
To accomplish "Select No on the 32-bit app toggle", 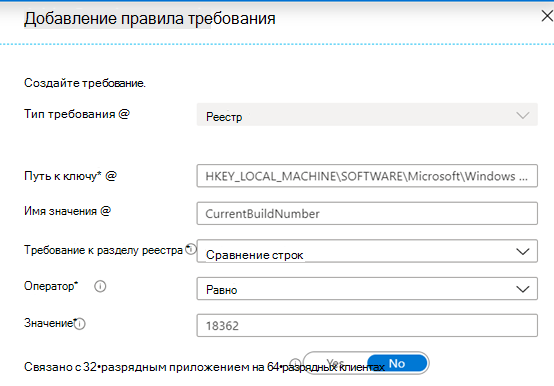I will 397,363.
